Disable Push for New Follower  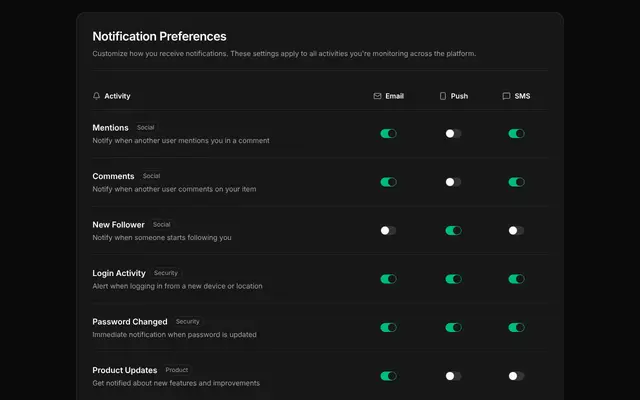click(x=453, y=231)
